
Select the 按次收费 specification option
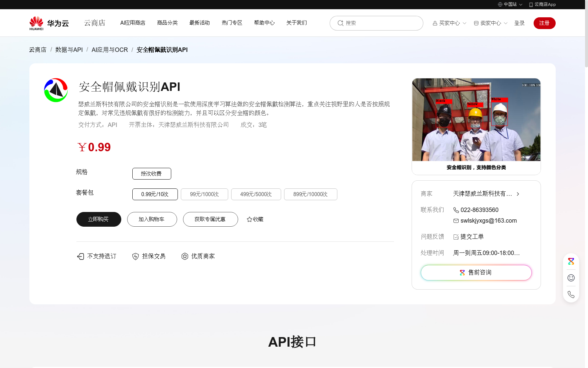point(152,174)
